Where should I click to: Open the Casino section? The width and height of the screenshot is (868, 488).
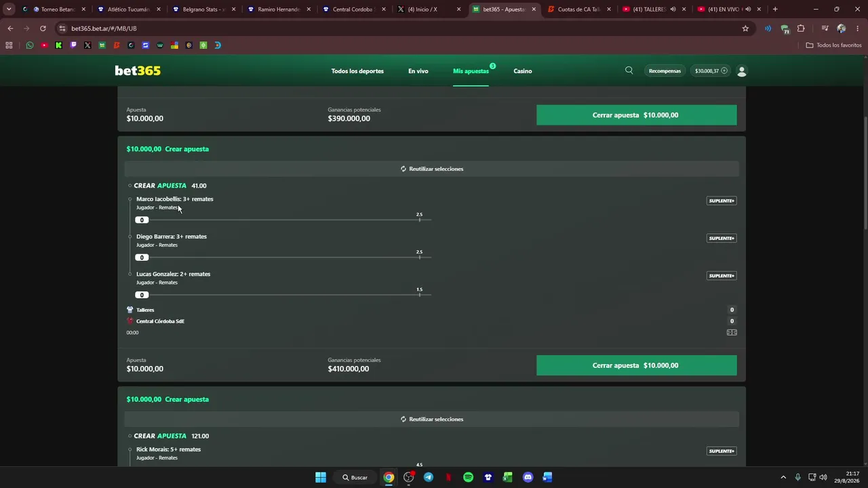[523, 71]
